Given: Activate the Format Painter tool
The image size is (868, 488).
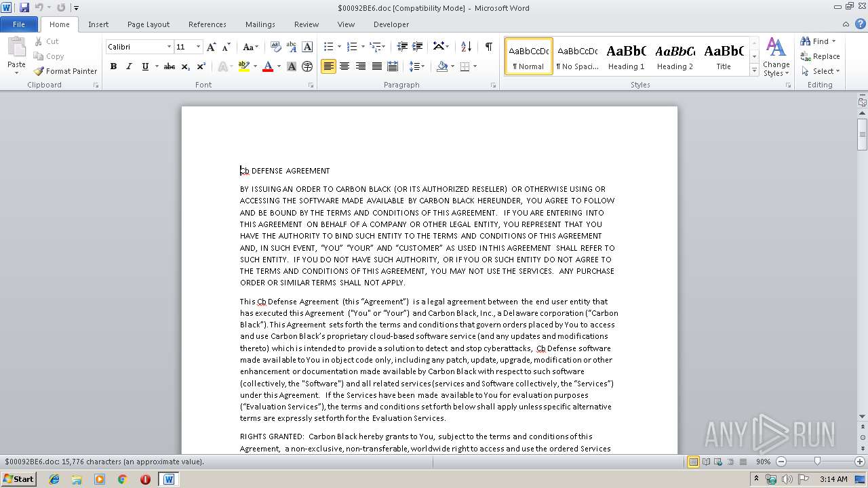Looking at the screenshot, I should tap(65, 71).
